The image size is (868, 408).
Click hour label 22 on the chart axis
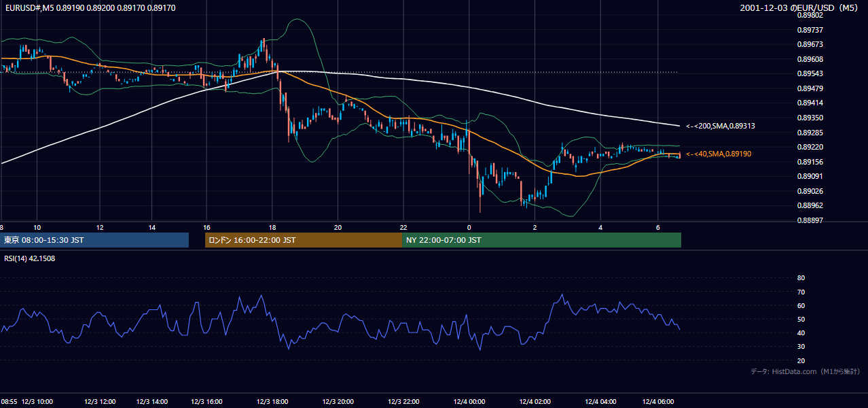(x=403, y=227)
